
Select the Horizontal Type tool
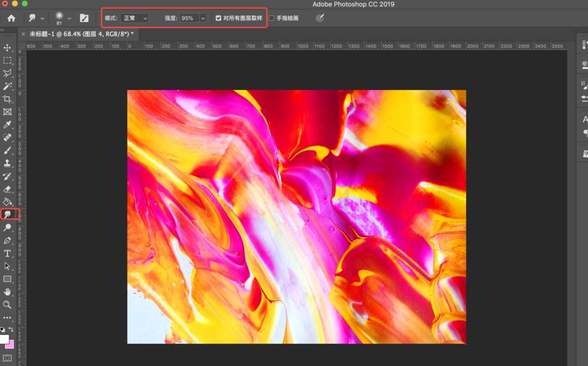8,253
